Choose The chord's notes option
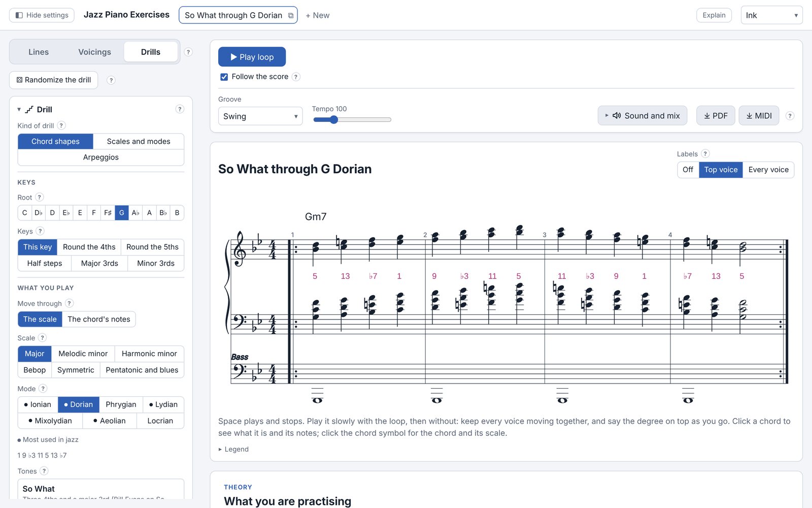The width and height of the screenshot is (812, 508). click(x=99, y=319)
